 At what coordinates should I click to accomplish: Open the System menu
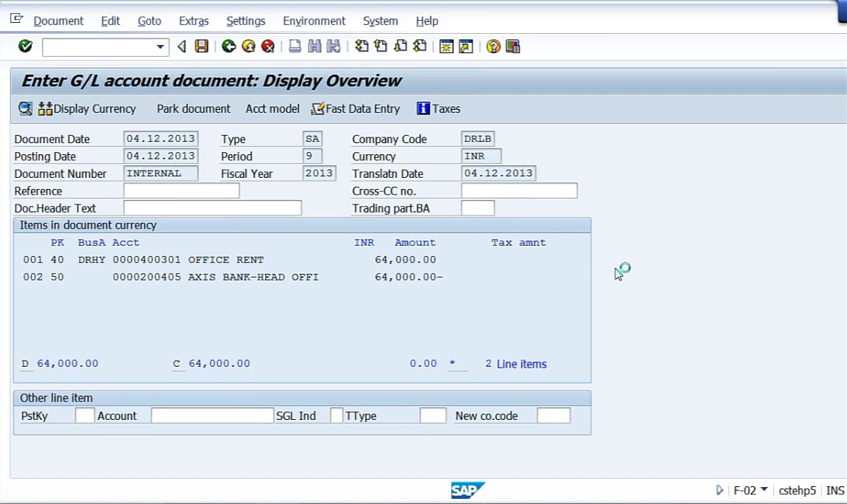[x=380, y=21]
